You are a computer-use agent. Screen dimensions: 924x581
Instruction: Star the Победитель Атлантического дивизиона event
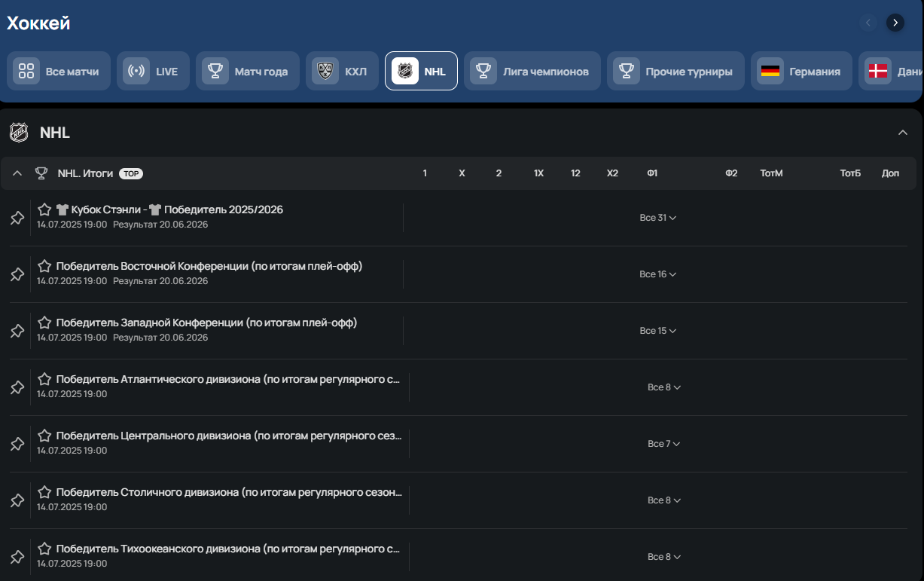44,379
